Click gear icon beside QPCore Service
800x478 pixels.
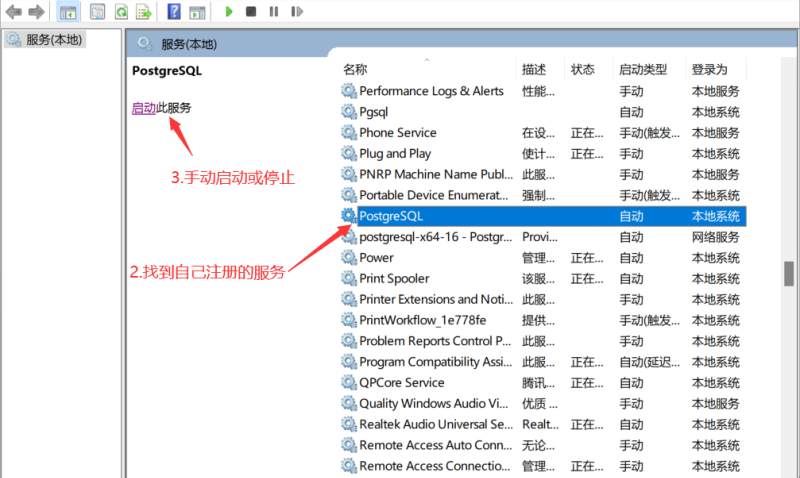[x=349, y=383]
